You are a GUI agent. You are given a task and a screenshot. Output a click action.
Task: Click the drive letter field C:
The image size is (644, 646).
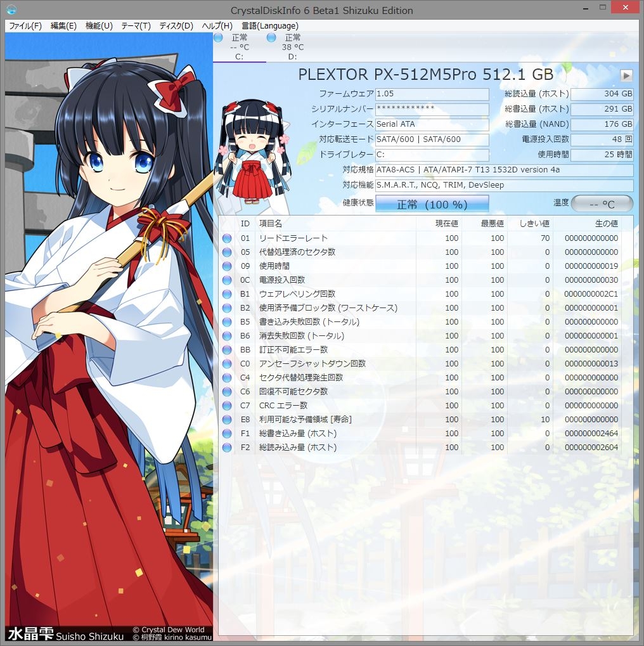[x=432, y=155]
